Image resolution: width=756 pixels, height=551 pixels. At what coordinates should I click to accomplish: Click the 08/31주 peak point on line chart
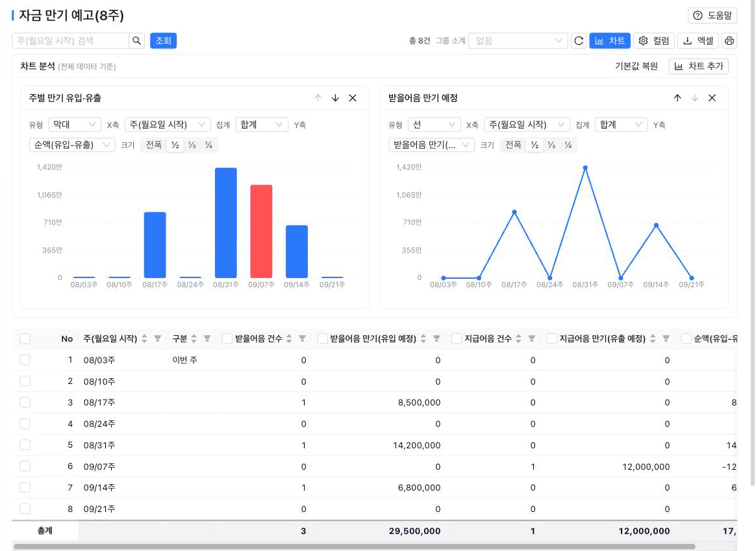(585, 168)
